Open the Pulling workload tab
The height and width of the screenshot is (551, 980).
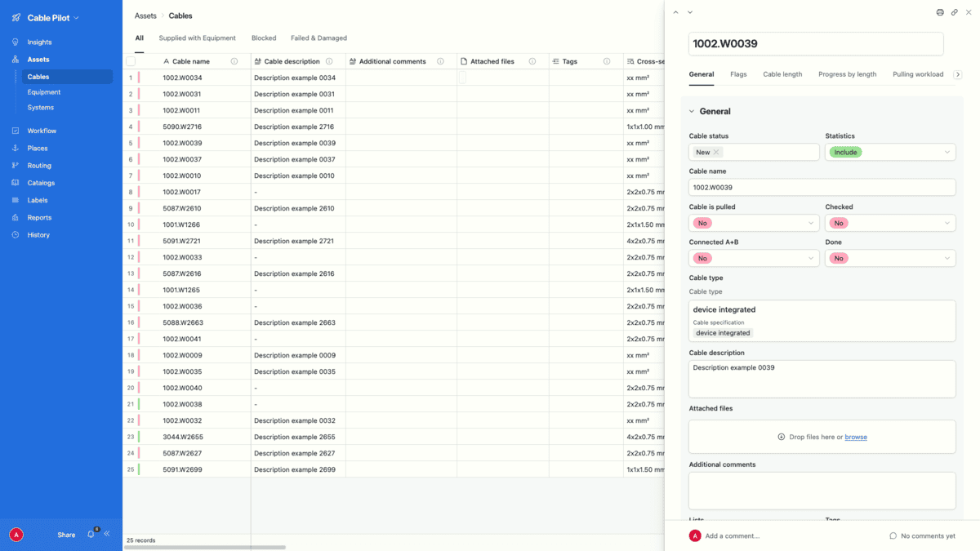click(918, 74)
